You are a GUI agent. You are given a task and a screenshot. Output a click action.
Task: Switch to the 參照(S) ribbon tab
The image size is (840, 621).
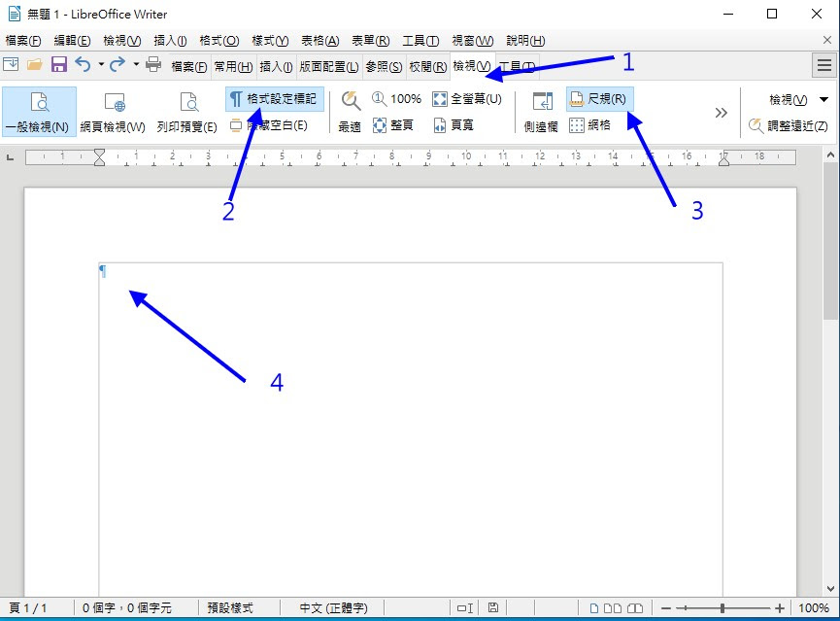(384, 66)
